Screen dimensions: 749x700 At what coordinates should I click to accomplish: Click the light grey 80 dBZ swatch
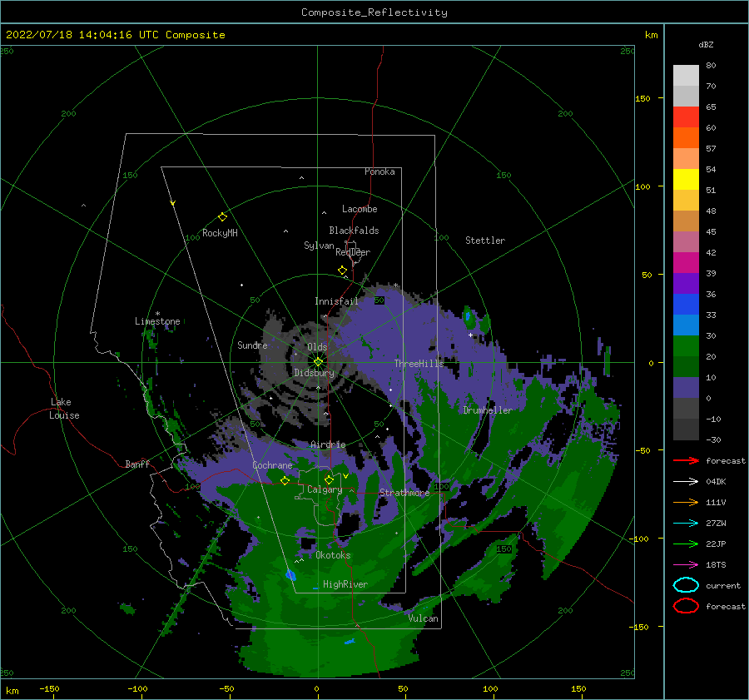(686, 75)
